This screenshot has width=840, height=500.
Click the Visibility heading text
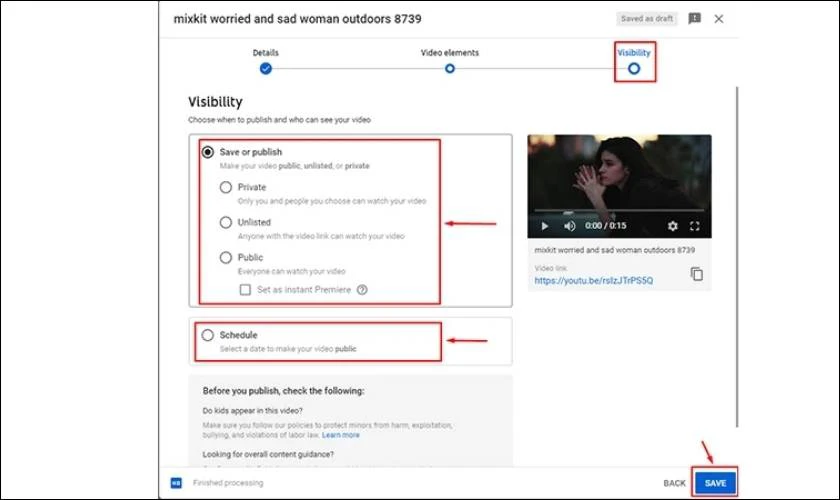(215, 102)
